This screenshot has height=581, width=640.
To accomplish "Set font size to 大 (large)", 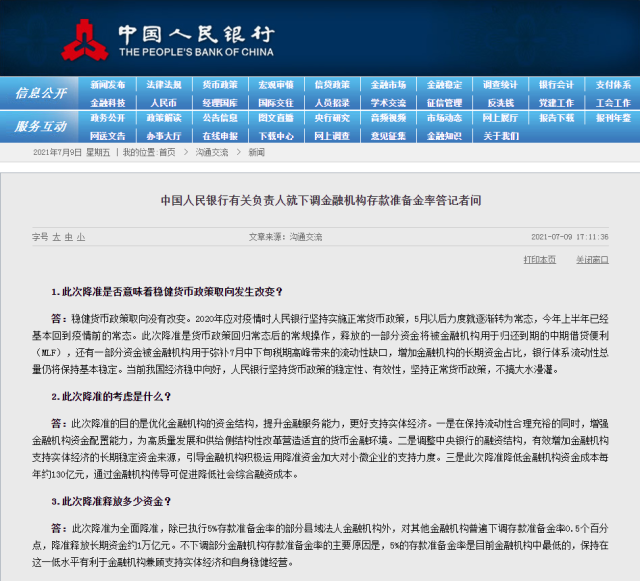I will tap(56, 237).
